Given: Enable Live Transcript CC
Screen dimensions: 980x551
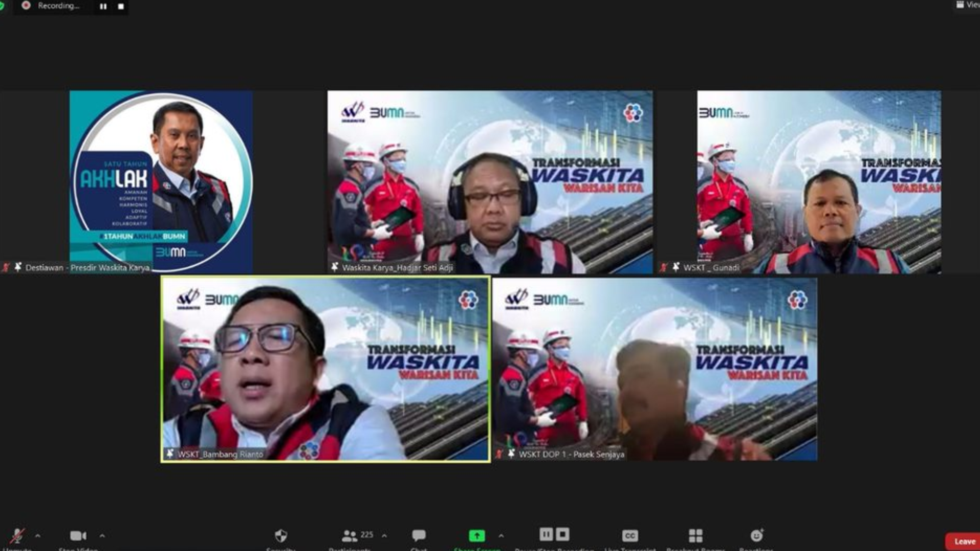Looking at the screenshot, I should pyautogui.click(x=630, y=536).
